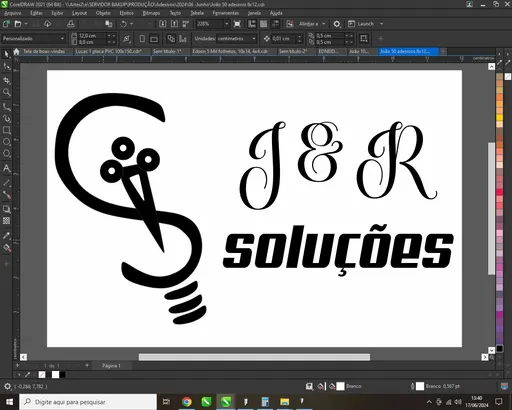Select the Transparency checkerboard tool
Screen dimensions: 512x410
click(x=6, y=221)
